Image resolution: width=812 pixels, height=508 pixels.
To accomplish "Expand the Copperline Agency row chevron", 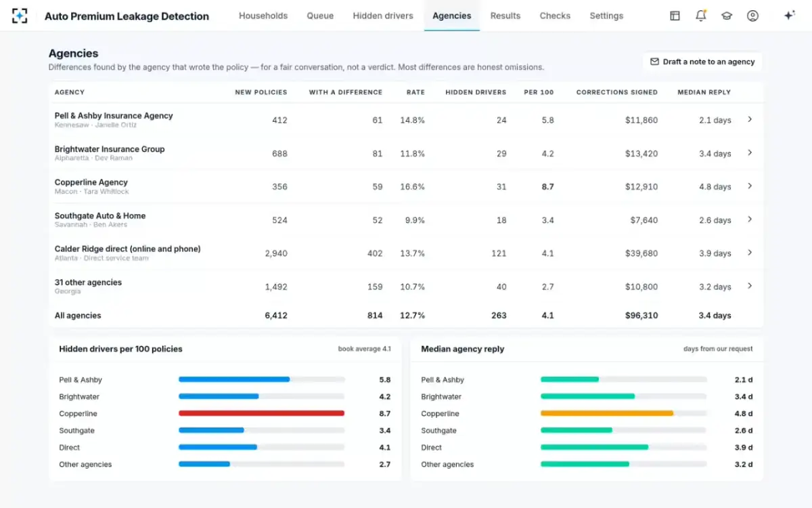I will click(750, 186).
